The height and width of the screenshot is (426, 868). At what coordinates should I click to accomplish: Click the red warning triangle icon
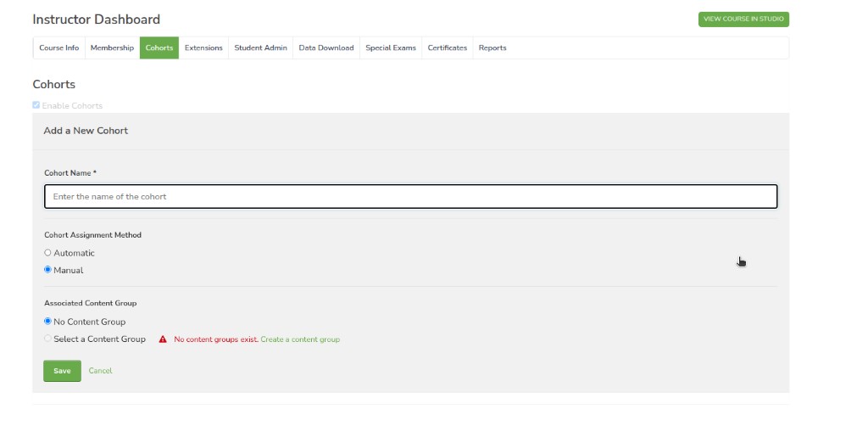(163, 339)
